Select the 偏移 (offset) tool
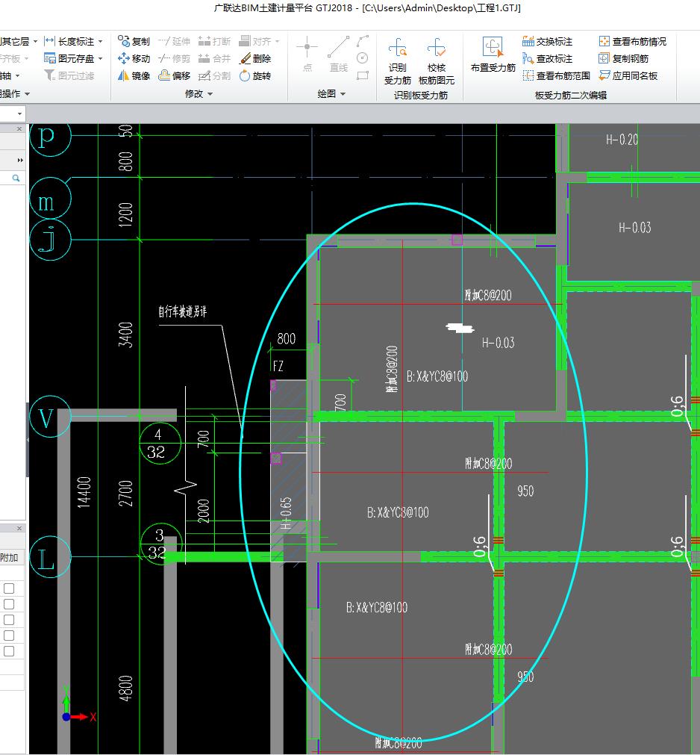 coord(174,75)
